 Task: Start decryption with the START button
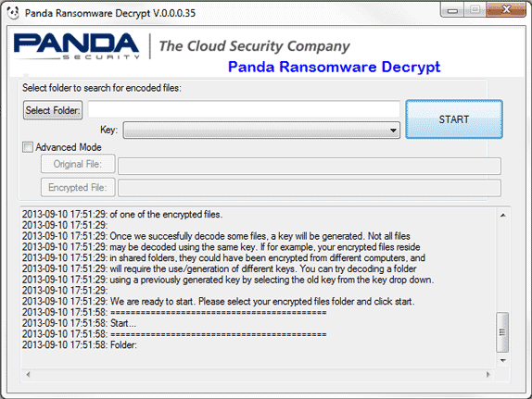click(454, 119)
